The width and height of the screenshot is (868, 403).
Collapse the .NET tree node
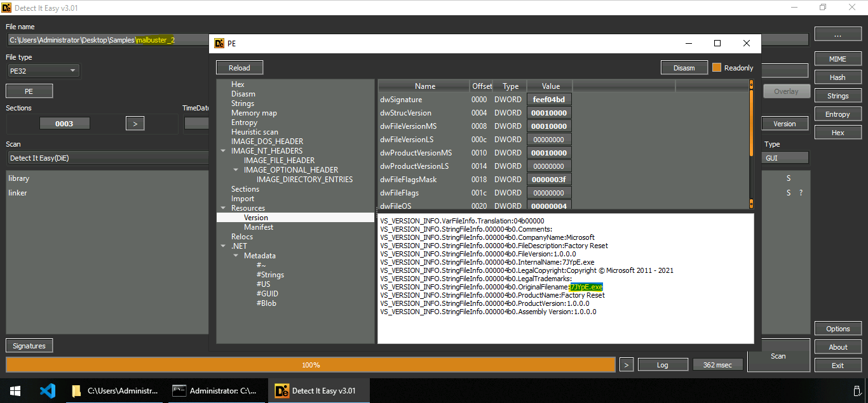click(223, 246)
